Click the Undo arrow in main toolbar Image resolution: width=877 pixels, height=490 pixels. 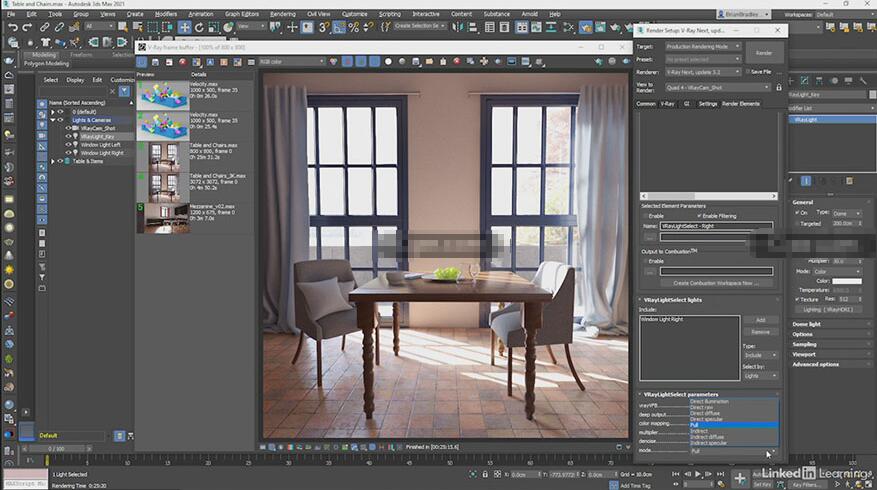tap(12, 27)
